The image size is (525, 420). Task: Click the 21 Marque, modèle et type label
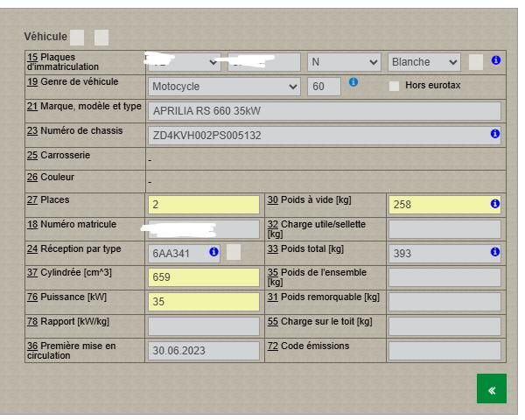83,106
